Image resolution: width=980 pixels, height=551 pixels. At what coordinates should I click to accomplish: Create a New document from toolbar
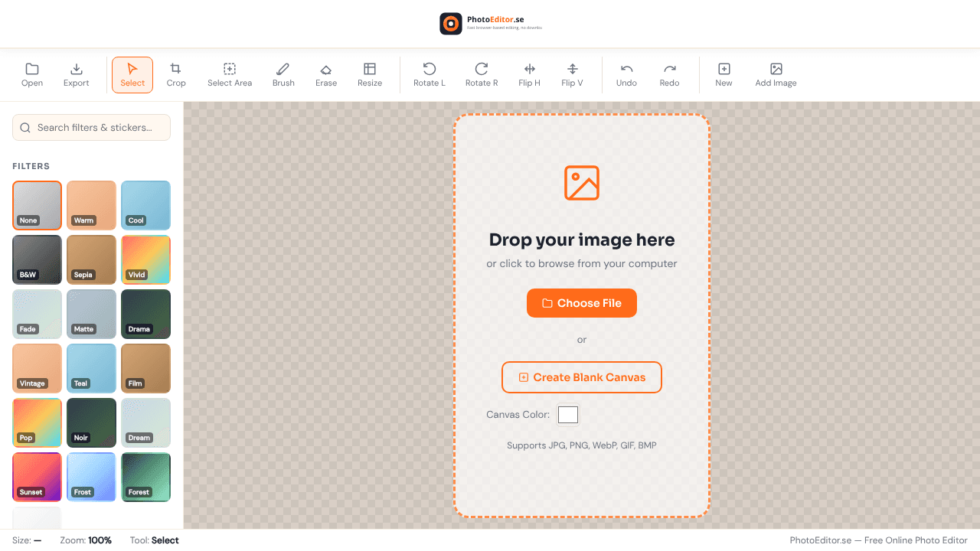tap(724, 75)
